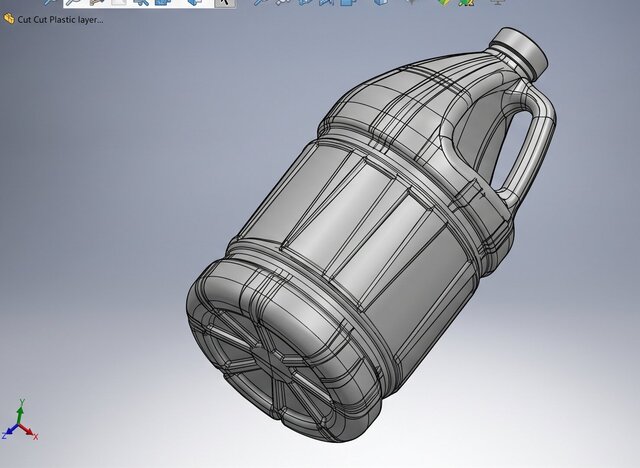Screen dimensions: 640x468
Task: Click the 'Cut Cut Plastic layer...' feature label
Action: coord(60,20)
